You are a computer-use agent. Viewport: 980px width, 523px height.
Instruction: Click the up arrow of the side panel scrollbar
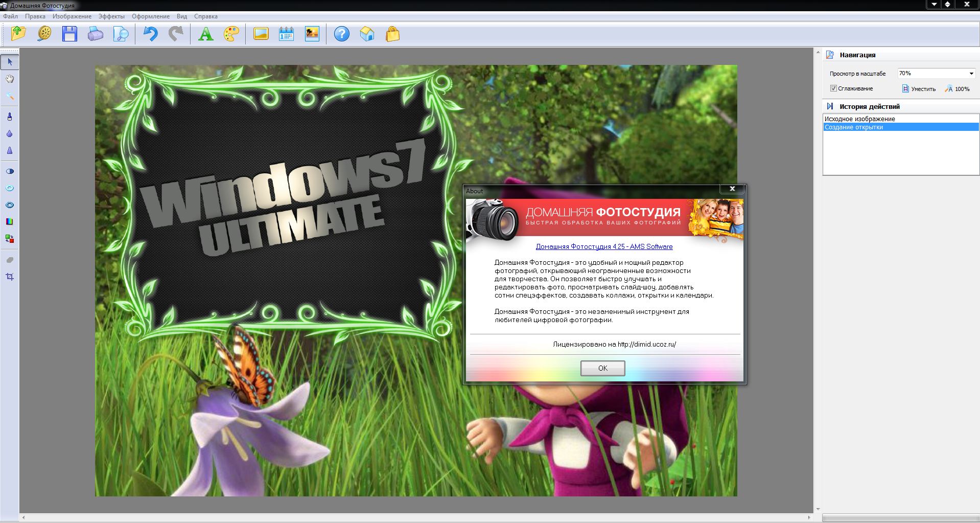pyautogui.click(x=818, y=52)
